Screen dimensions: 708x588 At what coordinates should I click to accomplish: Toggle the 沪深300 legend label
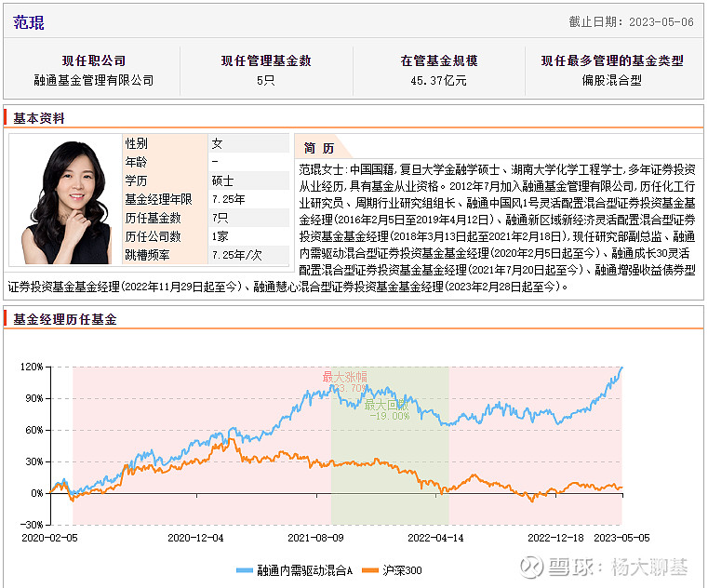pyautogui.click(x=402, y=571)
